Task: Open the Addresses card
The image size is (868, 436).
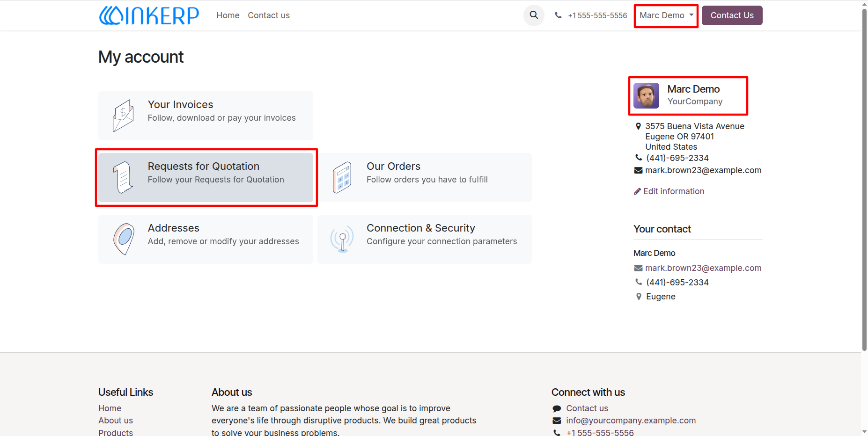Action: point(206,239)
